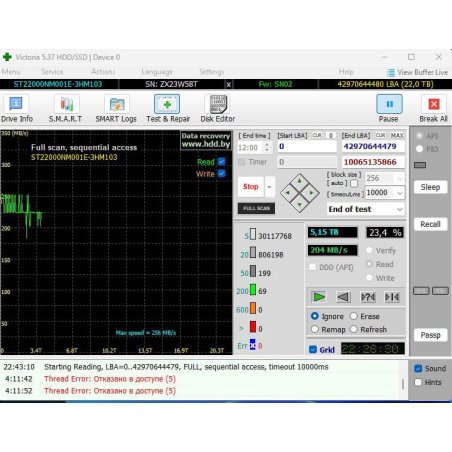
Task: Disable the Sound checkbox
Action: (418, 368)
